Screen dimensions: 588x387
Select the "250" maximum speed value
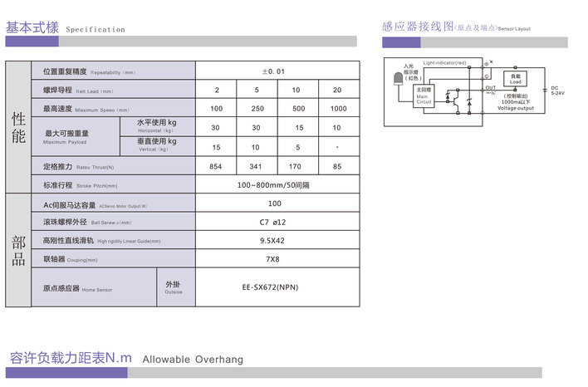pyautogui.click(x=257, y=108)
